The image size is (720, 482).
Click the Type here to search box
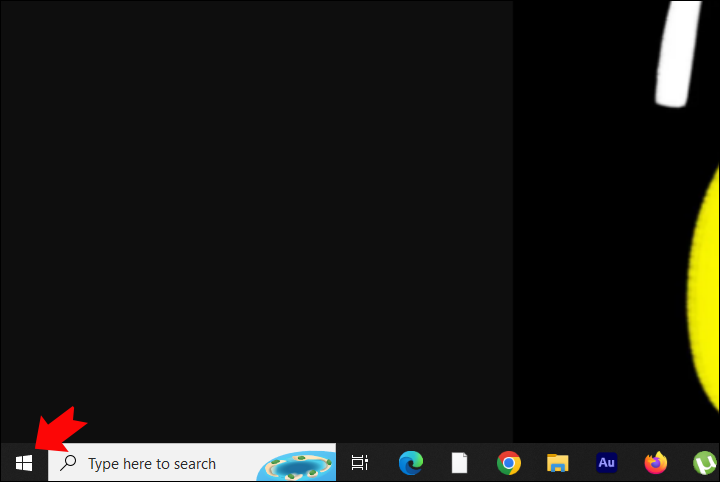[x=192, y=463]
